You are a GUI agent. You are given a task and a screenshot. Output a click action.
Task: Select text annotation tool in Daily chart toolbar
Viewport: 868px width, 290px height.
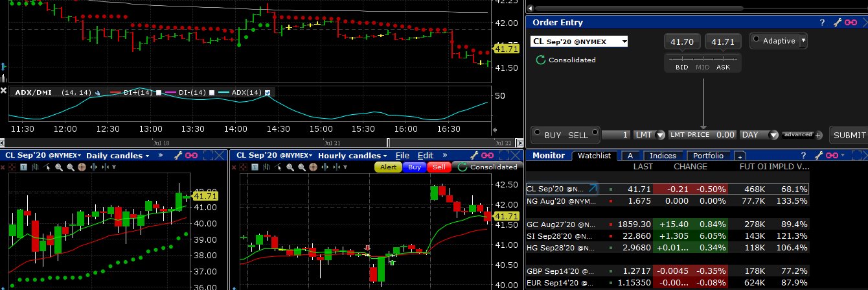click(23, 167)
